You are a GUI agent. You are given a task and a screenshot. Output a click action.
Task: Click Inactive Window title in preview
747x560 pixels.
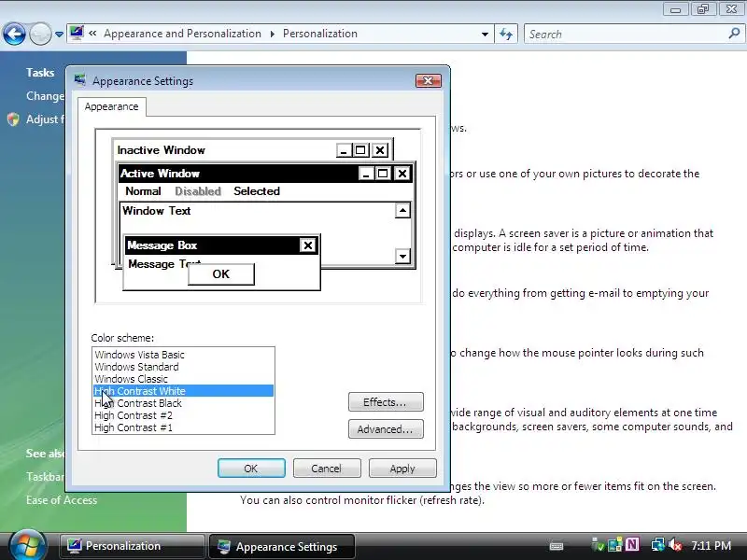[161, 150]
